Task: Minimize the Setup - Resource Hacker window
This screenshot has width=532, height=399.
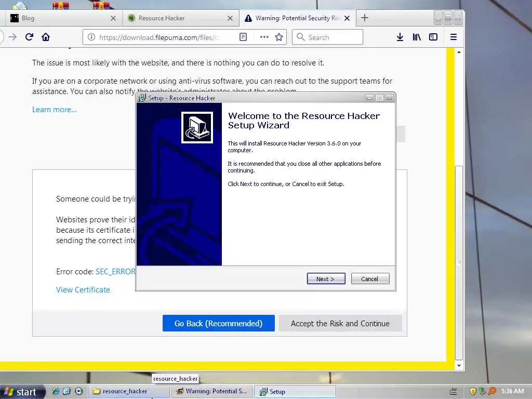Action: point(369,98)
